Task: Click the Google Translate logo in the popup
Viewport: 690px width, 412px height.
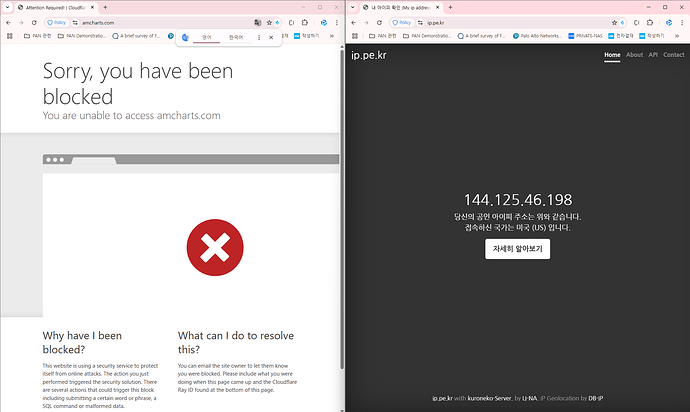Action: click(185, 37)
